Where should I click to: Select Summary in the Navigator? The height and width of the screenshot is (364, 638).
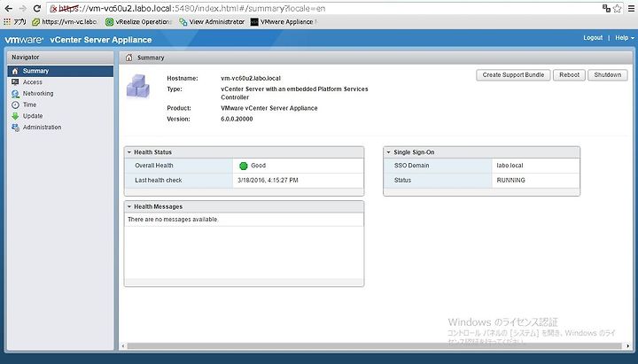click(x=60, y=71)
